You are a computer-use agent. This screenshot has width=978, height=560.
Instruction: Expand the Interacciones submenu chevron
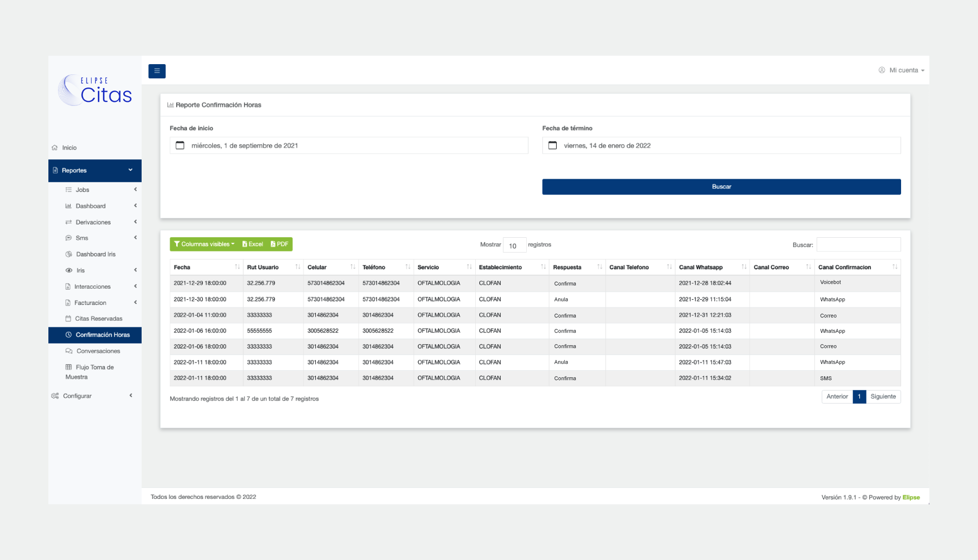pyautogui.click(x=135, y=287)
